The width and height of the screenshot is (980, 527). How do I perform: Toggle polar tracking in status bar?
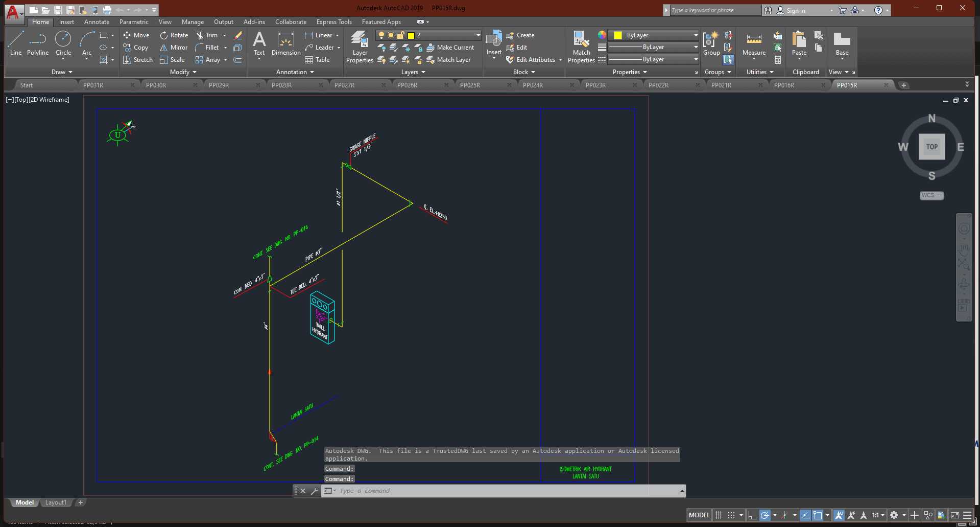pyautogui.click(x=764, y=515)
